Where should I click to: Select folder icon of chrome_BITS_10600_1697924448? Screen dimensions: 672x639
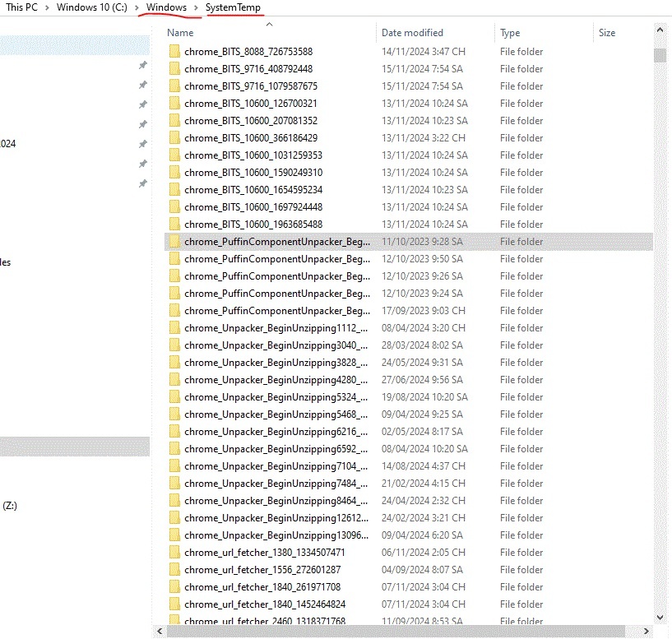tap(174, 207)
